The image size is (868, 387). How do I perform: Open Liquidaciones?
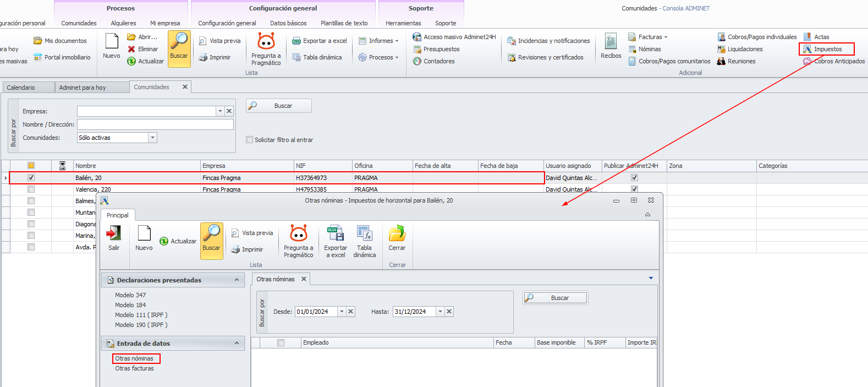tap(740, 49)
